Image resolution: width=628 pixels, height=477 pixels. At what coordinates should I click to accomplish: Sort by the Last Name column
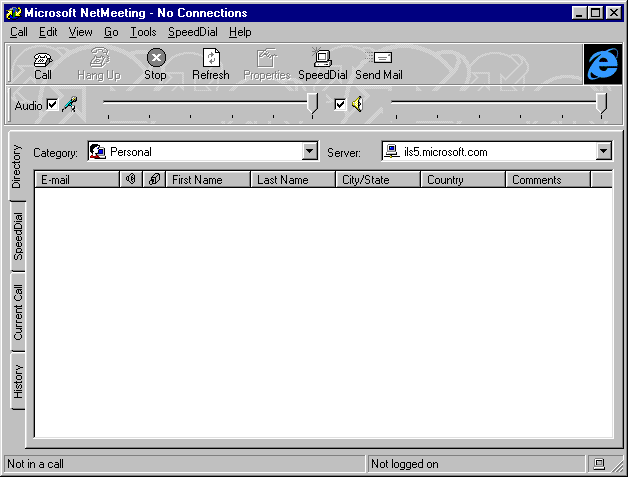293,179
